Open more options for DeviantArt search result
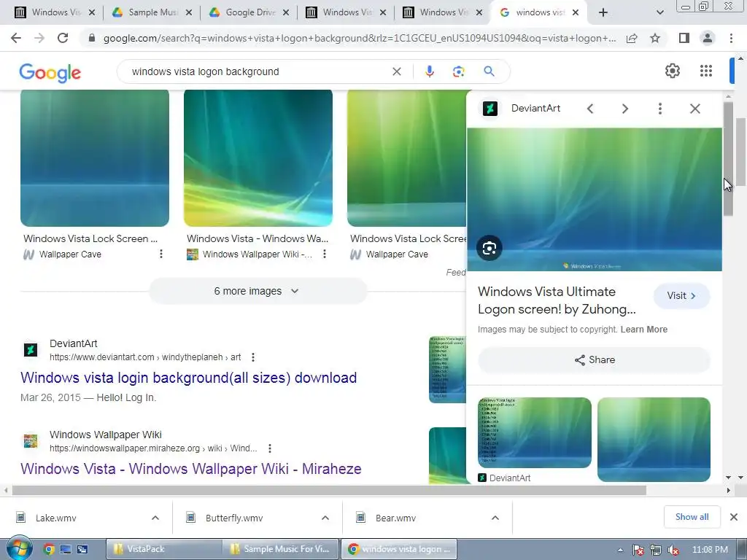The width and height of the screenshot is (747, 560). [x=253, y=357]
